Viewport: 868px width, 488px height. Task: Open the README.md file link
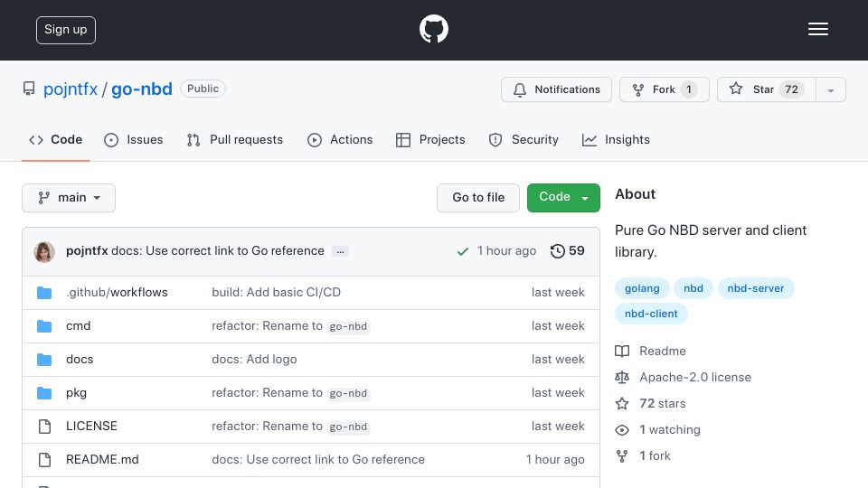coord(102,460)
